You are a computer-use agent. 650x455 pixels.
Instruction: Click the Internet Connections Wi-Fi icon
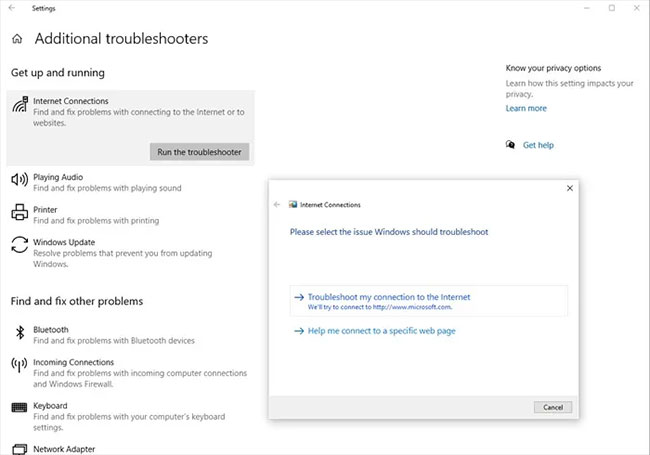click(x=19, y=107)
